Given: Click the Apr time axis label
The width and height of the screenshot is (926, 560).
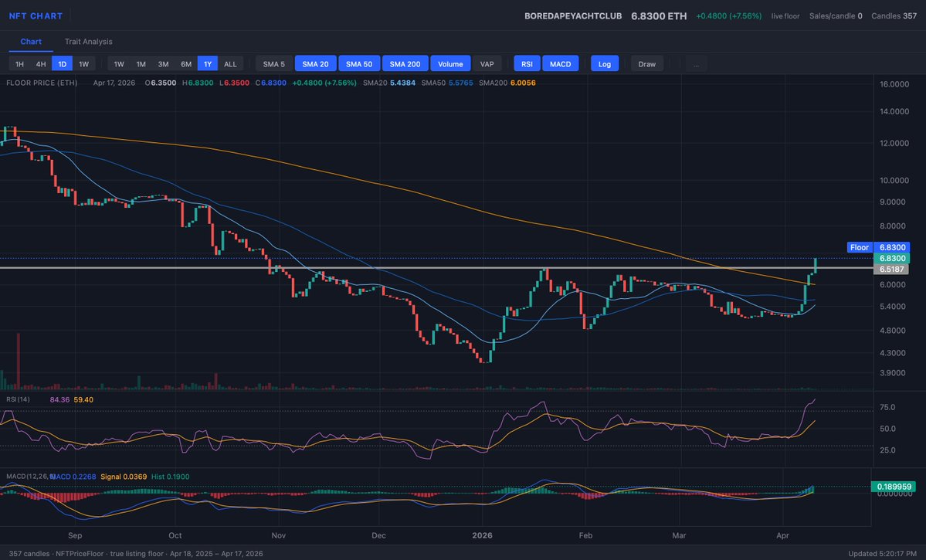Looking at the screenshot, I should (x=782, y=536).
